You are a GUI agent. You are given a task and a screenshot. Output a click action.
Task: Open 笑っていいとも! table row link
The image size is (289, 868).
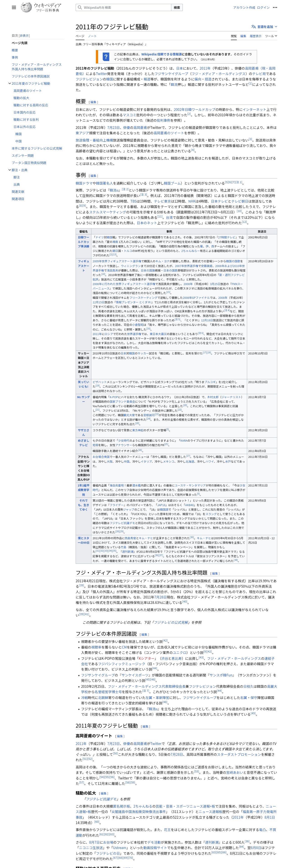84,384
